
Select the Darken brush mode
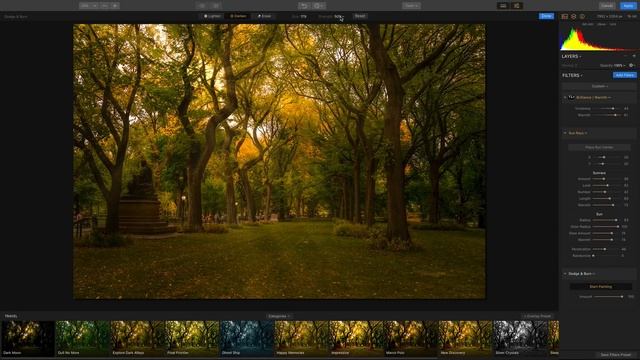click(x=238, y=16)
